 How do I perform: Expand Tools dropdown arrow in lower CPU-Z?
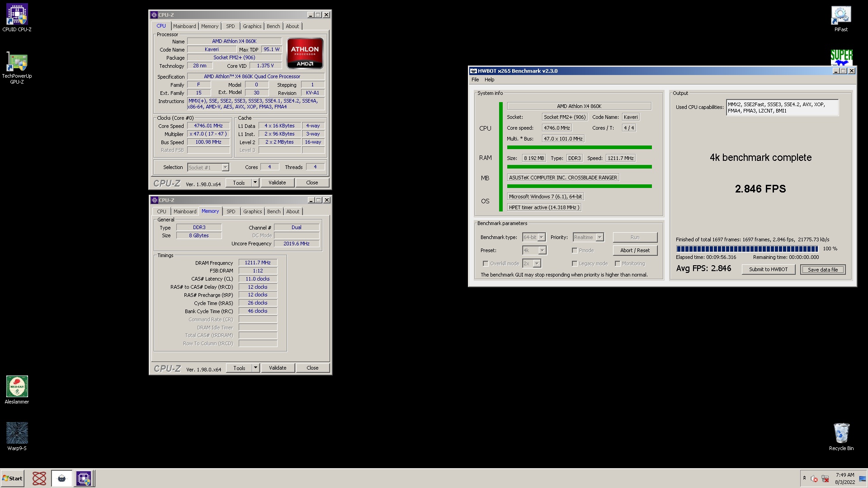(255, 368)
